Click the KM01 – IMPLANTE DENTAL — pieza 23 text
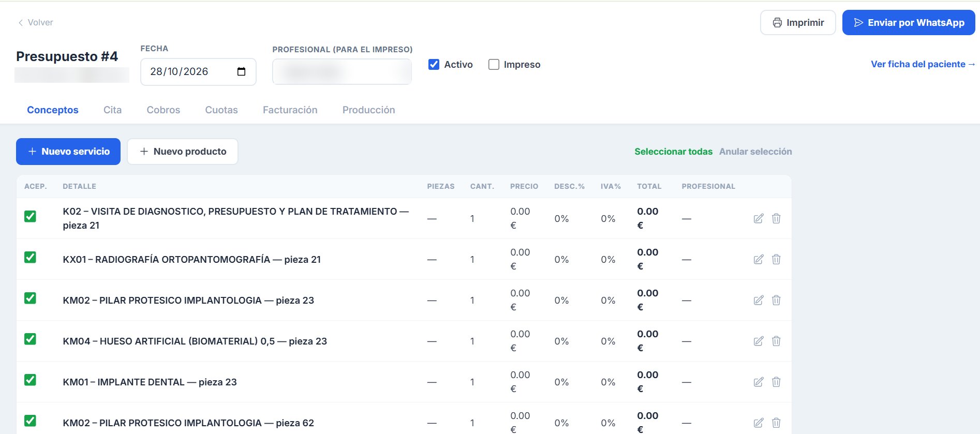Image resolution: width=980 pixels, height=434 pixels. pyautogui.click(x=150, y=382)
